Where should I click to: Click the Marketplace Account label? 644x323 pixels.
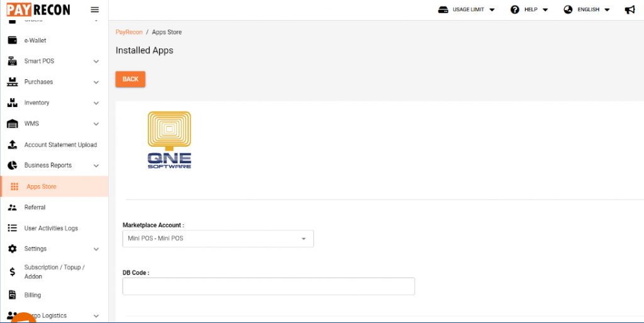coord(153,225)
